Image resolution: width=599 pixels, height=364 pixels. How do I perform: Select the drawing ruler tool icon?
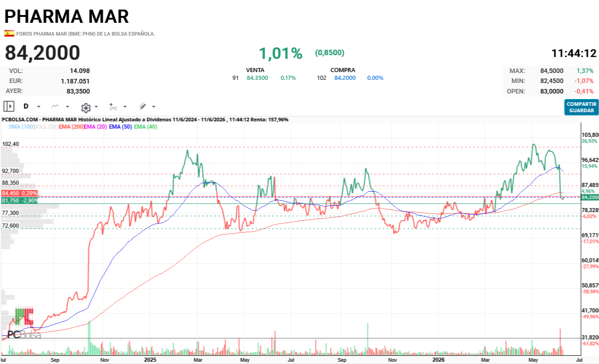142,106
